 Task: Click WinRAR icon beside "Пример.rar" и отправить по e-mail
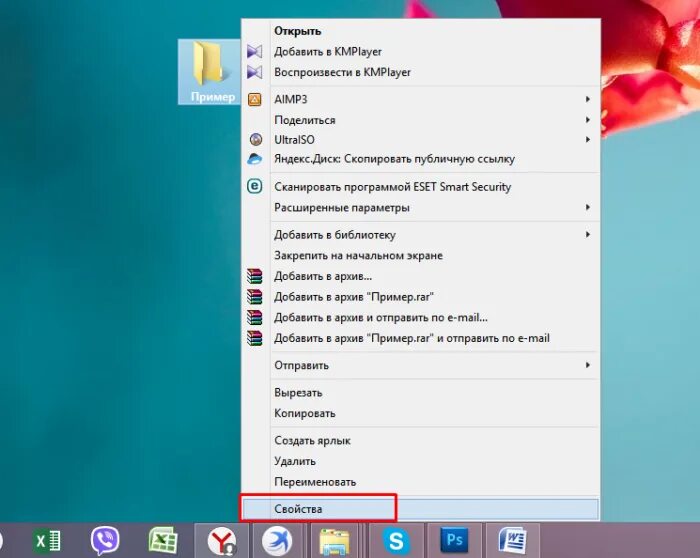pos(254,338)
